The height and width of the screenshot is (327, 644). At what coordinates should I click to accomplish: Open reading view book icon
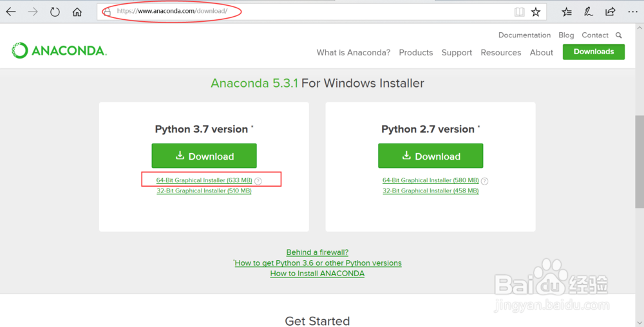click(x=519, y=12)
